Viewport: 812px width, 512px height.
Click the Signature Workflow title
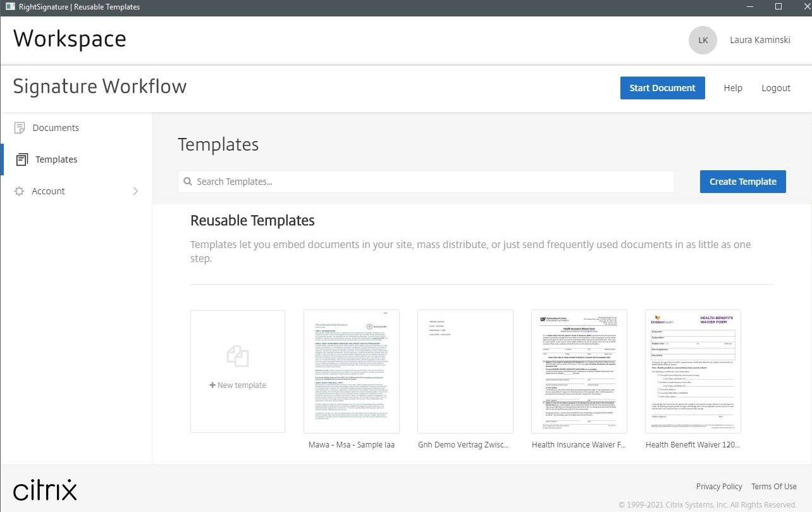pos(100,87)
